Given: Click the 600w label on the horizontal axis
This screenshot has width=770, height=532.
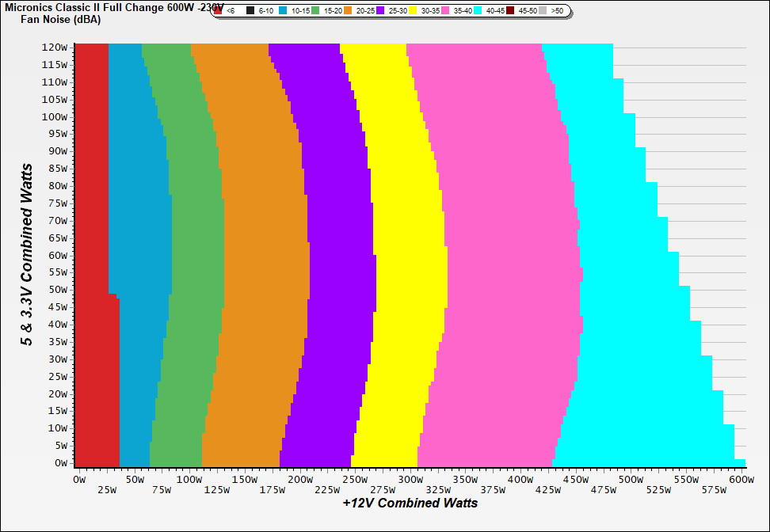Looking at the screenshot, I should (x=741, y=480).
